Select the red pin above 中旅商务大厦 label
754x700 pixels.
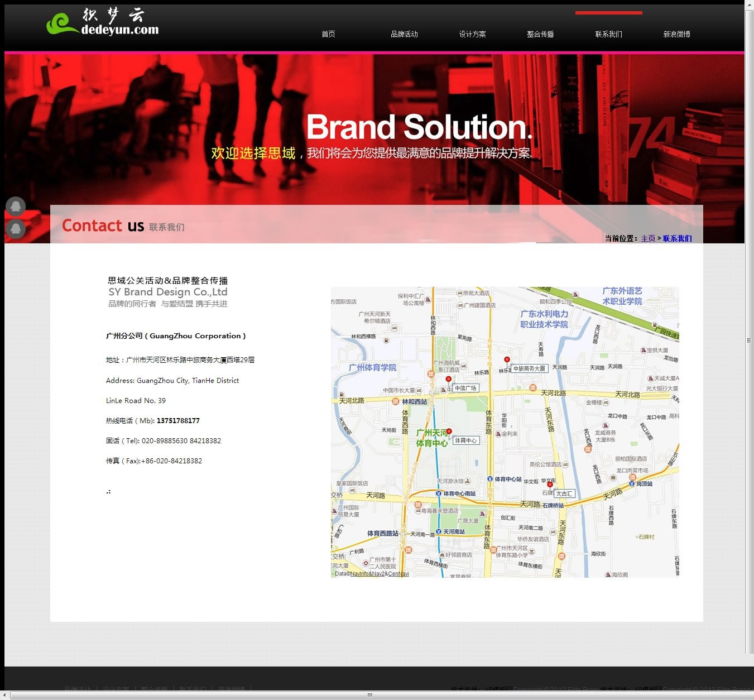tap(507, 360)
